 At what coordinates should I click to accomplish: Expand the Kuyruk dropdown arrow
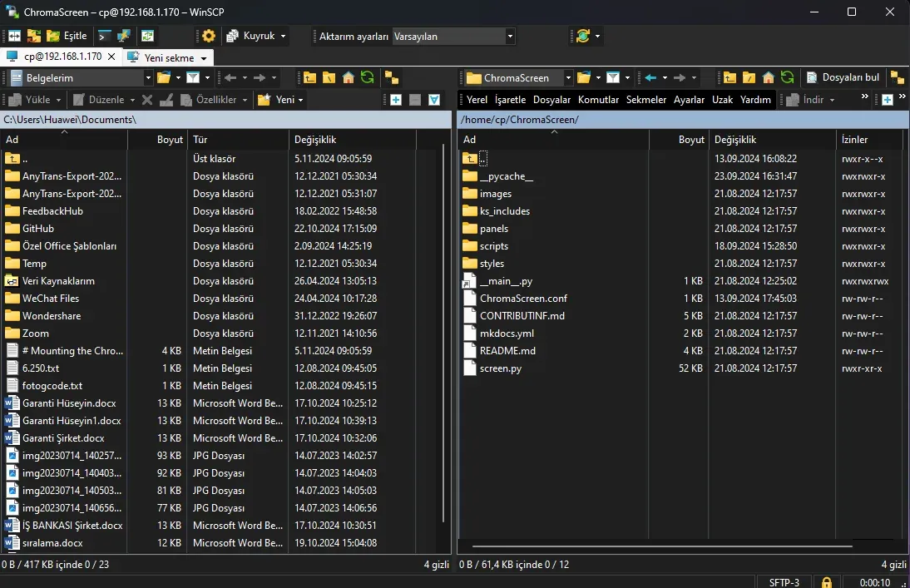[x=283, y=36]
